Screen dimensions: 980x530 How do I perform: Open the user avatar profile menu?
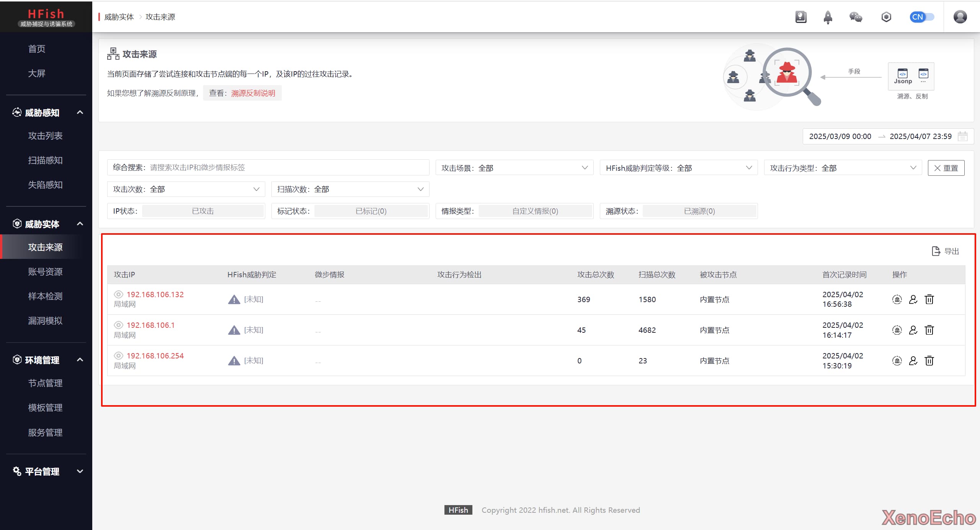click(x=960, y=17)
